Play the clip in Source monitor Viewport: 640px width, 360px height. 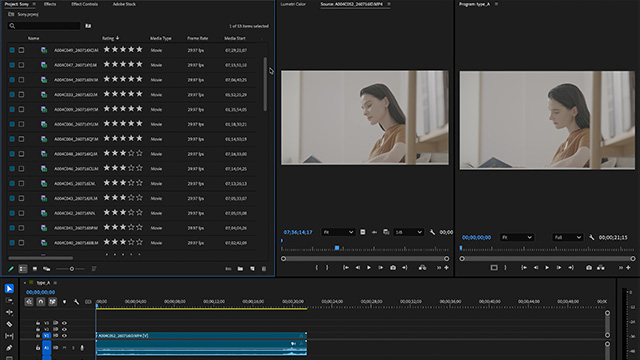369,268
